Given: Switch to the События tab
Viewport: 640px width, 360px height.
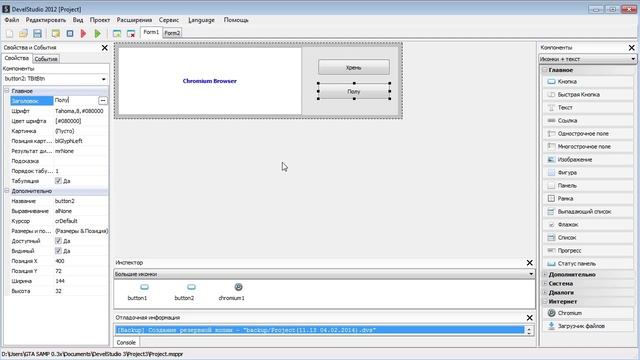Looking at the screenshot, I should tap(46, 59).
